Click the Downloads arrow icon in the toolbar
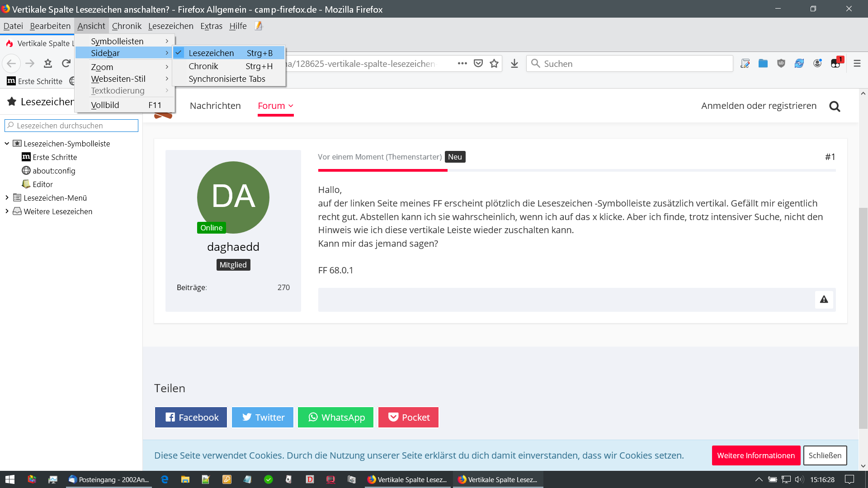The width and height of the screenshot is (868, 488). 514,64
